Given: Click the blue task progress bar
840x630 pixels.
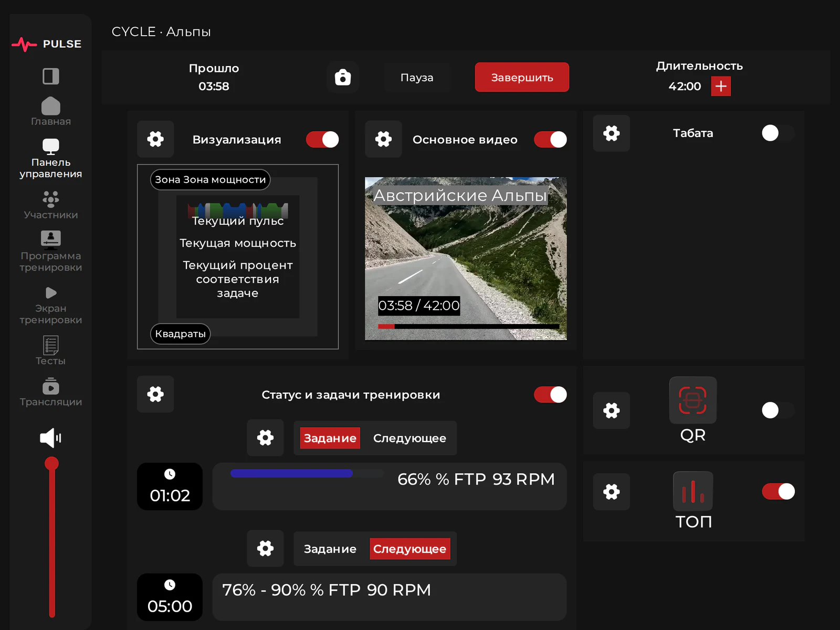Looking at the screenshot, I should [x=291, y=474].
